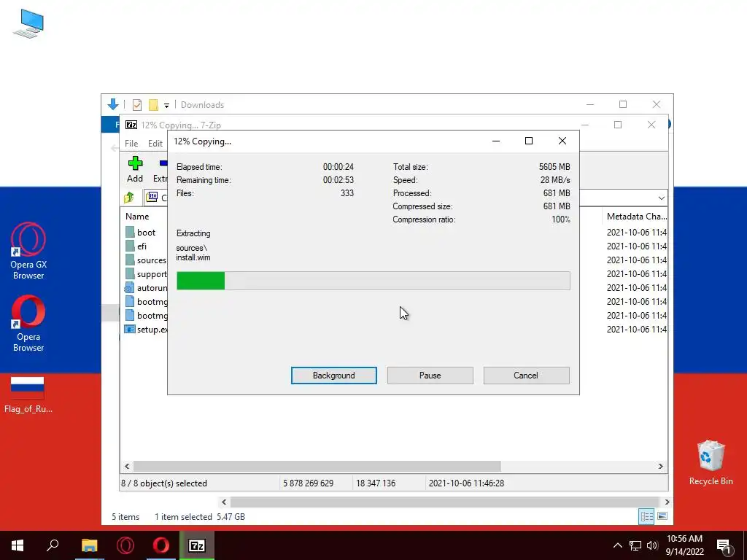The width and height of the screenshot is (747, 560).
Task: Click the 7-Zip scrollbar right arrow
Action: click(660, 466)
